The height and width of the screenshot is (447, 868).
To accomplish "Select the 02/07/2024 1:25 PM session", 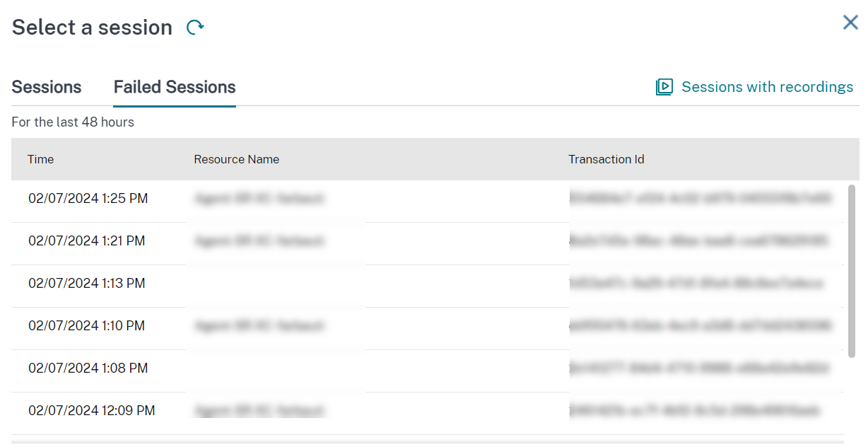I will point(88,199).
